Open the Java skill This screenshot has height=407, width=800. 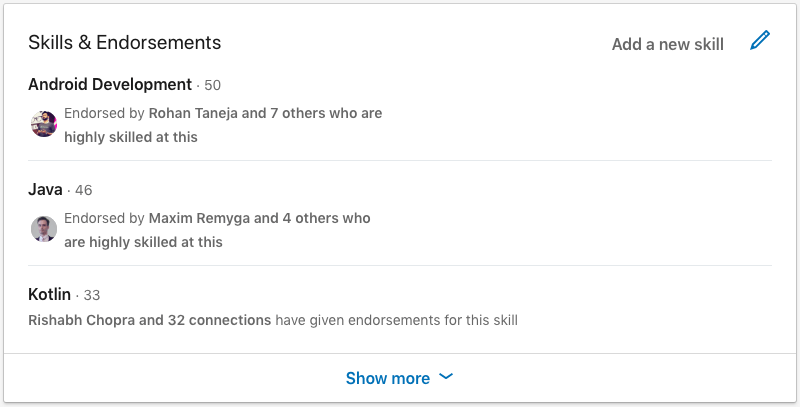click(45, 190)
